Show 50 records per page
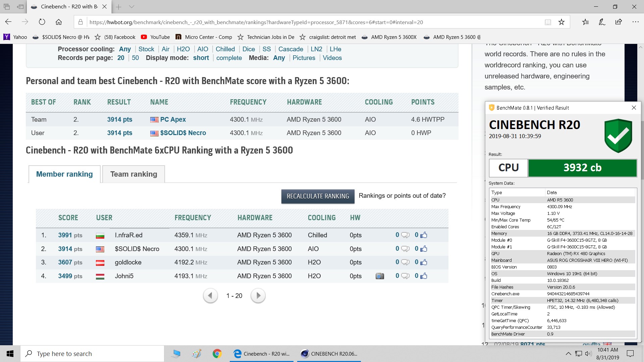 tap(135, 58)
